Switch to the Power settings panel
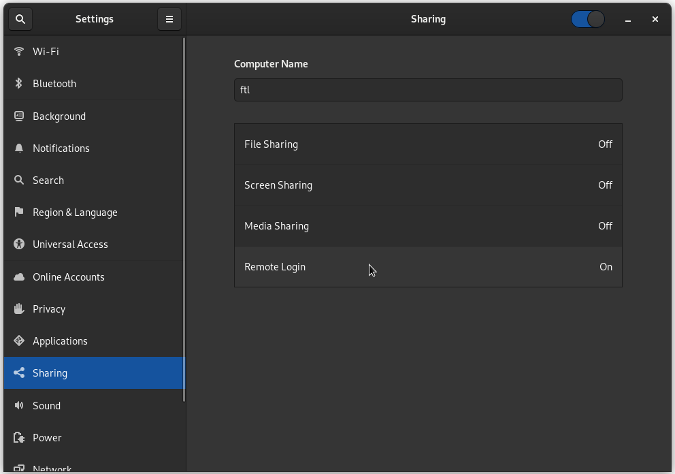The image size is (675, 474). click(47, 438)
